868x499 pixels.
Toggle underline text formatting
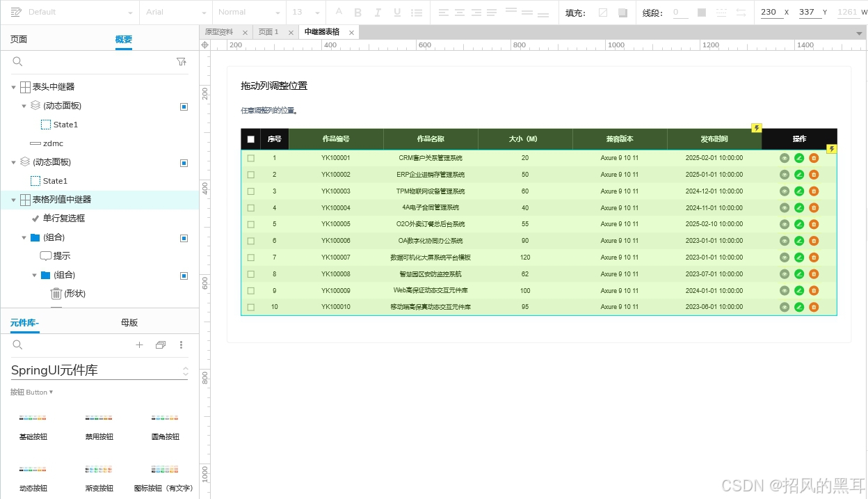point(397,13)
